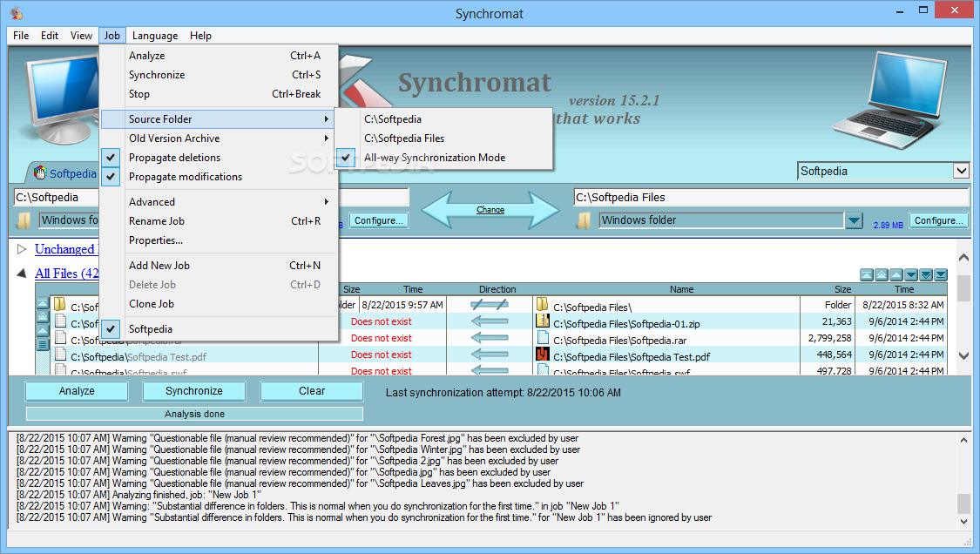
Task: Open the File menu
Action: pyautogui.click(x=21, y=36)
